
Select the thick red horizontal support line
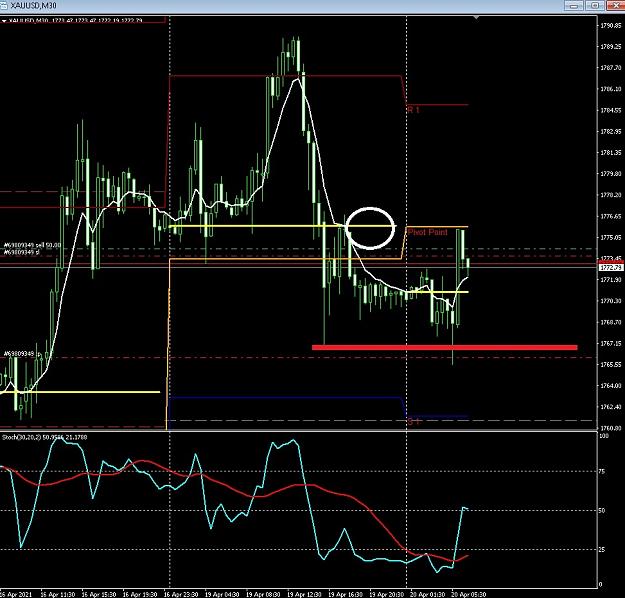[x=444, y=348]
